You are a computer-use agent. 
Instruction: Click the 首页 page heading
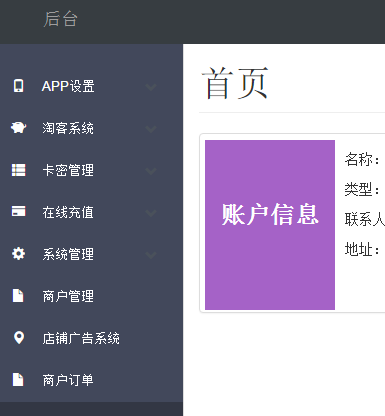(235, 83)
